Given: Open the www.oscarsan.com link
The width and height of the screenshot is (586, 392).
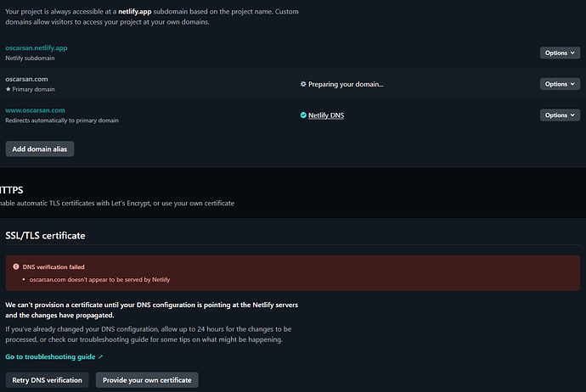Looking at the screenshot, I should (35, 110).
